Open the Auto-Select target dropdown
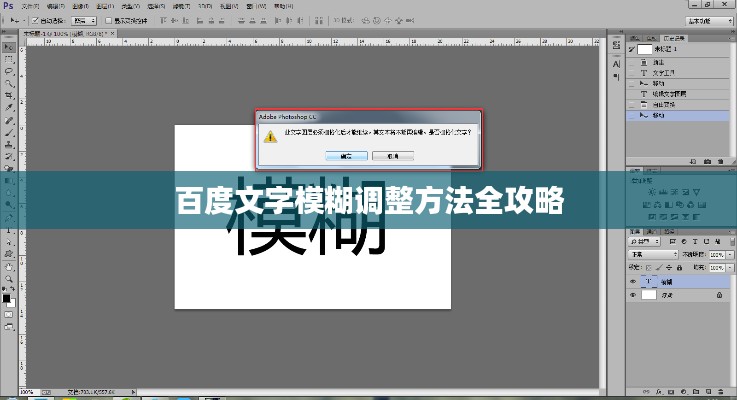 click(x=85, y=20)
